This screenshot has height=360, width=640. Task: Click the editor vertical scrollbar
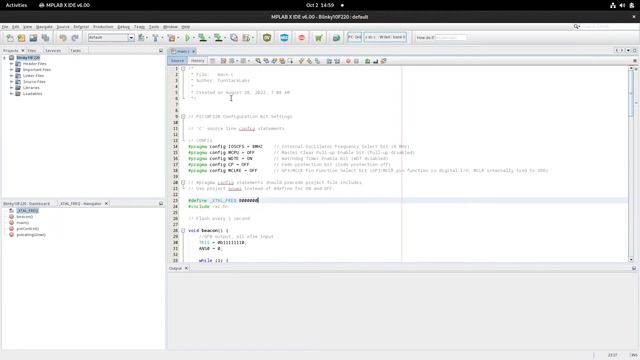pos(631,164)
